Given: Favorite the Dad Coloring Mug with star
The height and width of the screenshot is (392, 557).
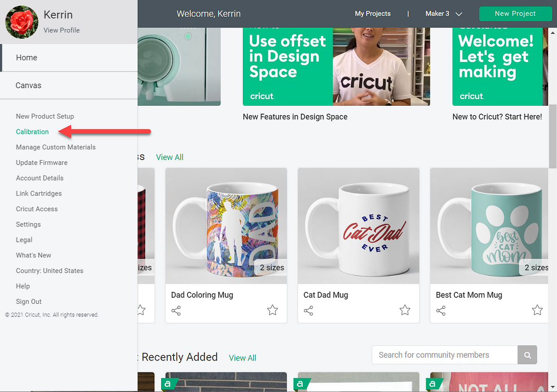Looking at the screenshot, I should (x=272, y=310).
